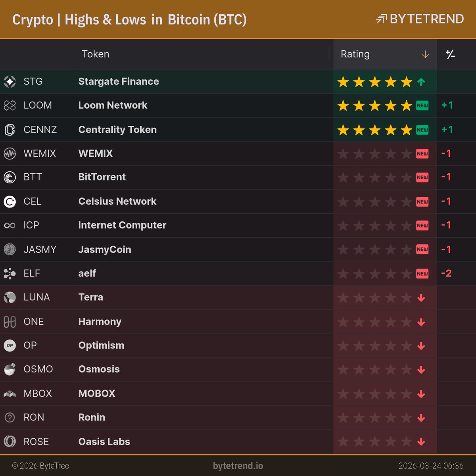Open the BYTETREND logo link
Viewport: 476px width, 476px height.
coord(420,19)
